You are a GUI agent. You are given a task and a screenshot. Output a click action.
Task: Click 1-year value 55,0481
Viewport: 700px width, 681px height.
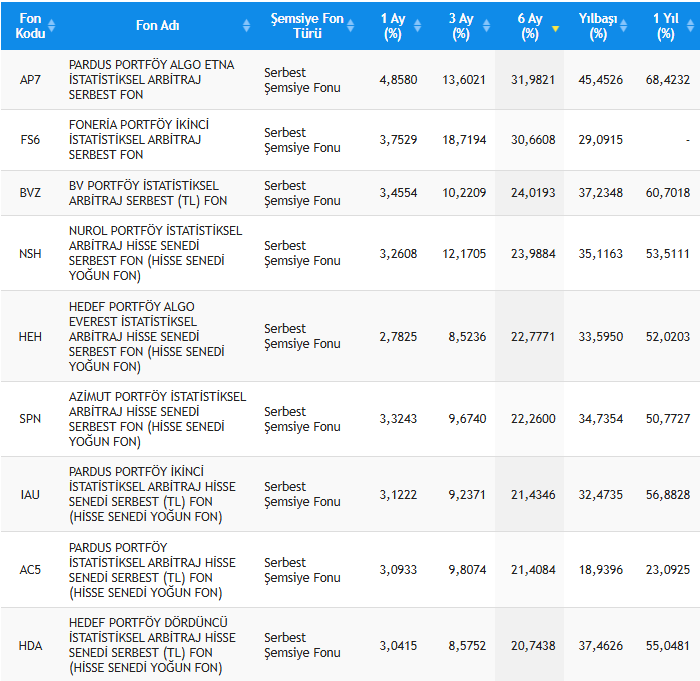coord(668,646)
